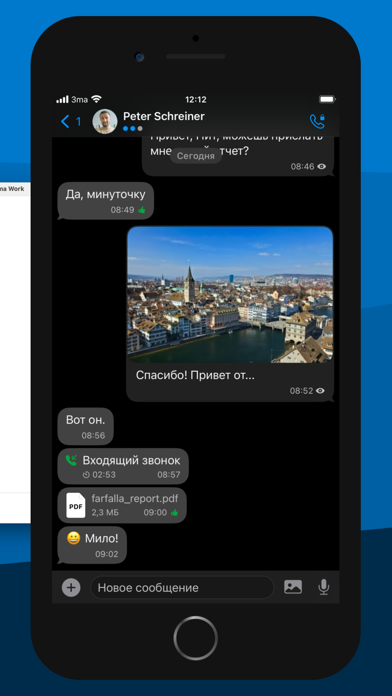Go back using the blue chevron
The image size is (392, 696).
[x=65, y=121]
